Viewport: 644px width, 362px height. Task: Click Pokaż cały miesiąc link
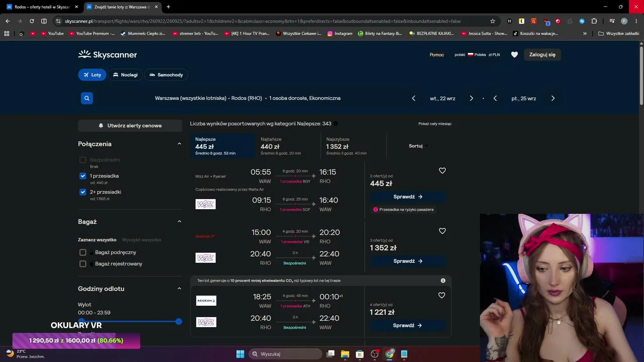(435, 124)
